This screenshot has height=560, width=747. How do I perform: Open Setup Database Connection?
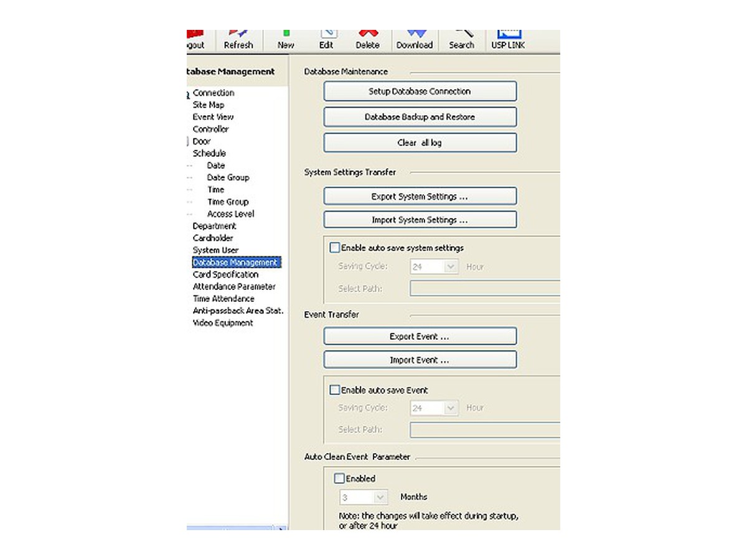click(x=420, y=91)
